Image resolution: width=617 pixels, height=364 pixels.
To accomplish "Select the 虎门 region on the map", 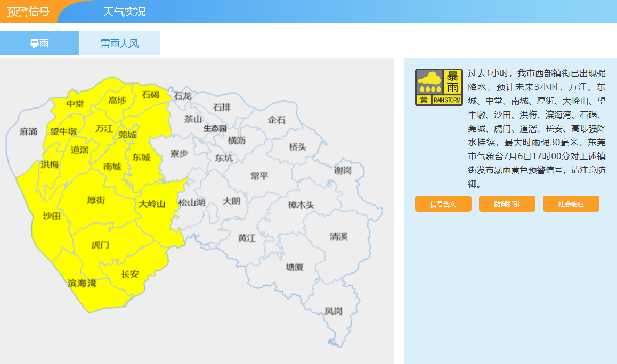I will [100, 245].
